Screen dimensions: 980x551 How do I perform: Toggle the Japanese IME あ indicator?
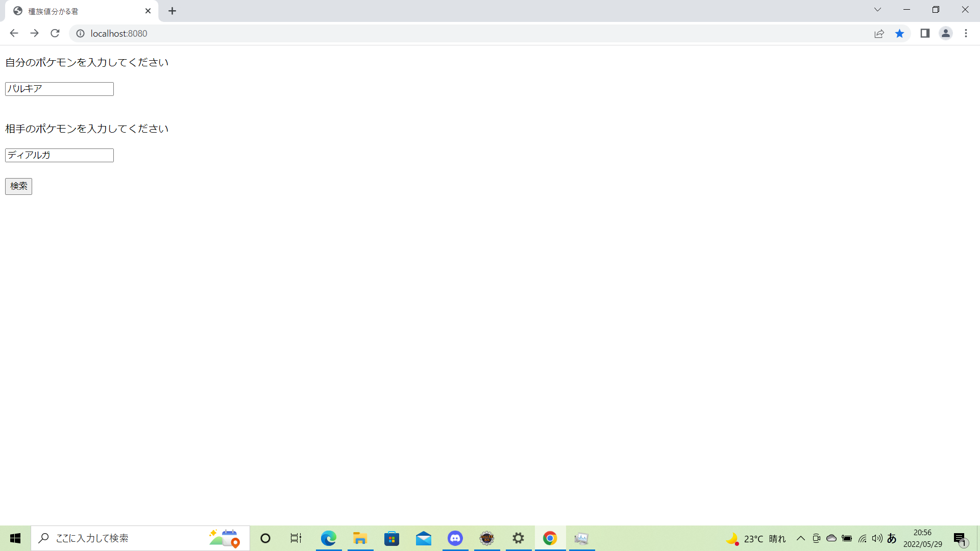(892, 538)
